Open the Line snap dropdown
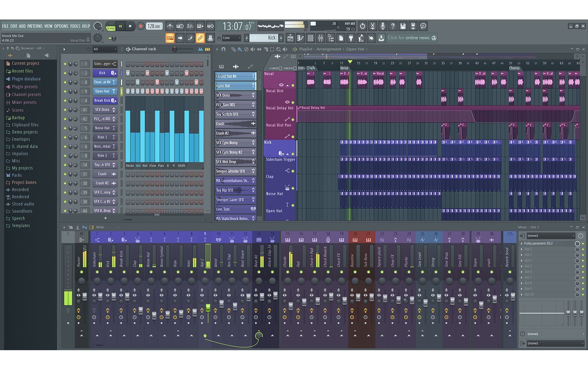The height and width of the screenshot is (370, 588). [232, 38]
